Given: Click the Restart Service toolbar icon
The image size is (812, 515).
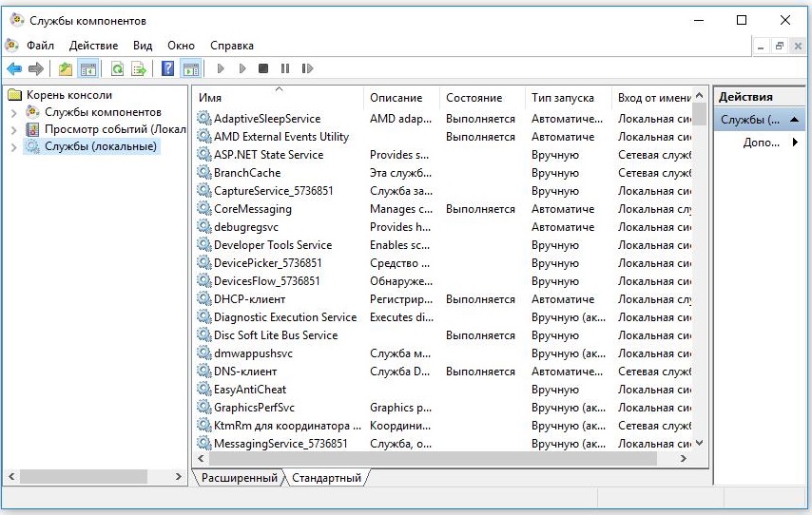Looking at the screenshot, I should point(307,68).
